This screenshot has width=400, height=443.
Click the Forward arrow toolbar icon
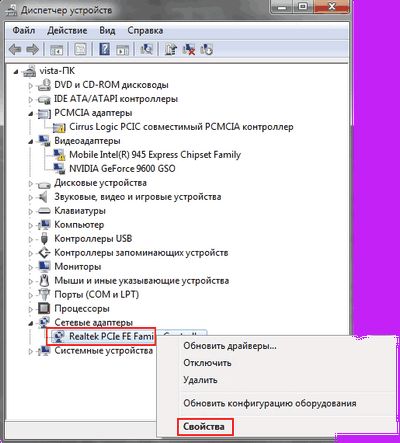pos(32,50)
